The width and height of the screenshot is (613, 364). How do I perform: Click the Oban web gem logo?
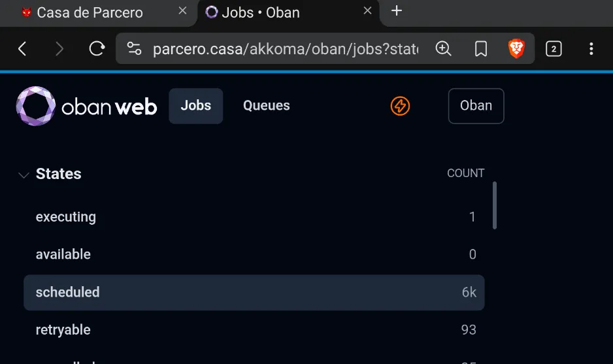[x=35, y=106]
